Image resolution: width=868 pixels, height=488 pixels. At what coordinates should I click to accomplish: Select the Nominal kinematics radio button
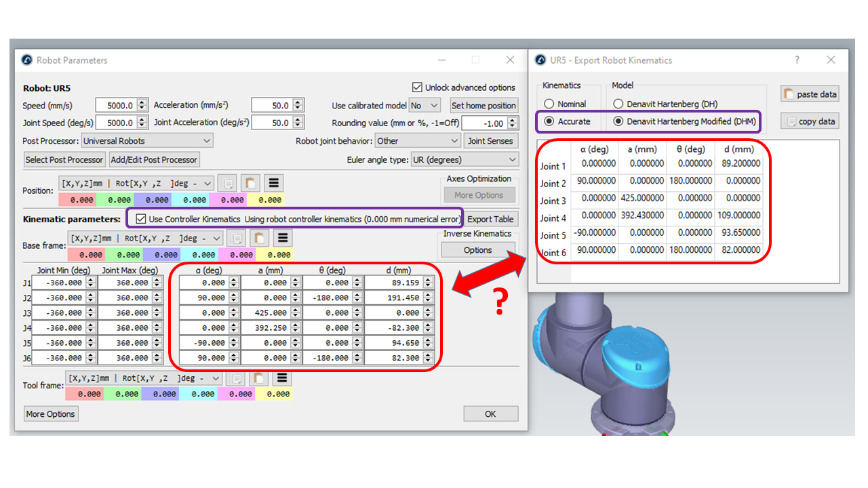pyautogui.click(x=549, y=104)
